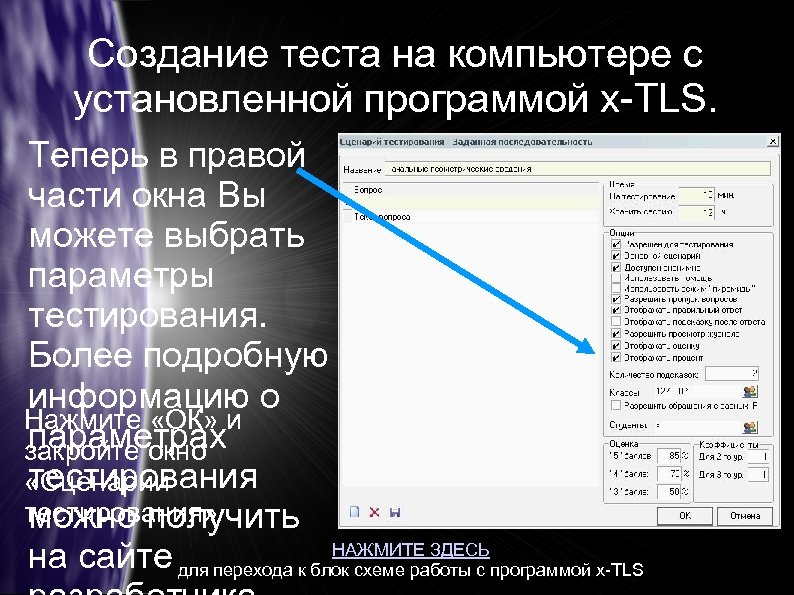Image resolution: width=794 pixels, height=595 pixels.
Task: Toggle 'Отображать оценку' checkbox
Action: (x=616, y=346)
